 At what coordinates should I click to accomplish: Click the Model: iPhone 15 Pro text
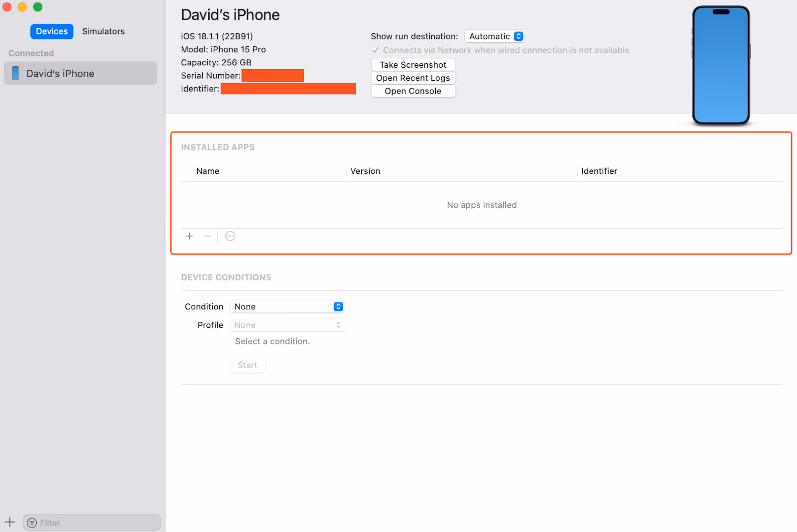coord(223,49)
